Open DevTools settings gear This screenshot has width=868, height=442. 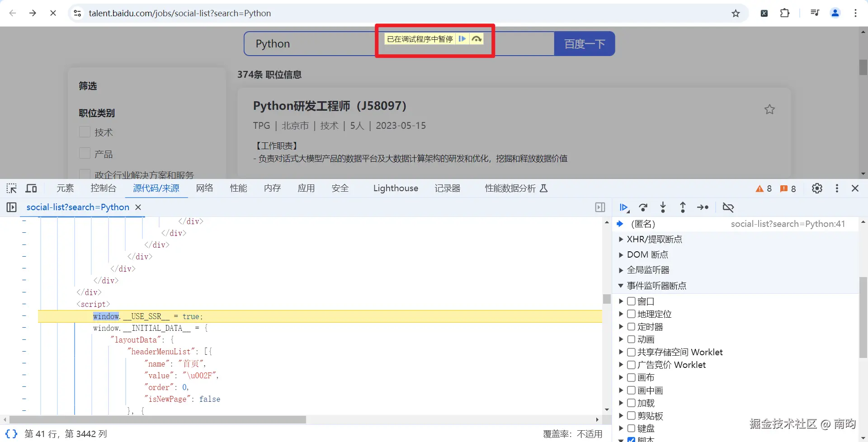817,188
